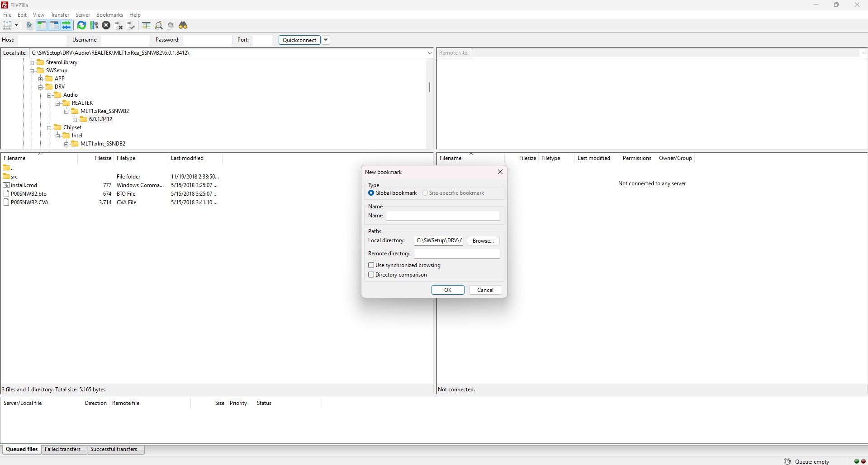Open the View menu

tap(39, 15)
